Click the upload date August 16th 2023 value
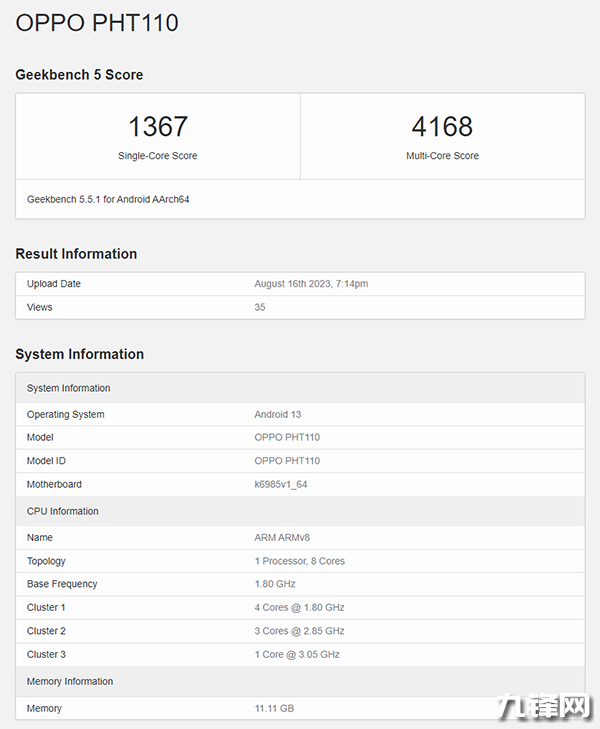Viewport: 600px width, 729px height. point(311,284)
